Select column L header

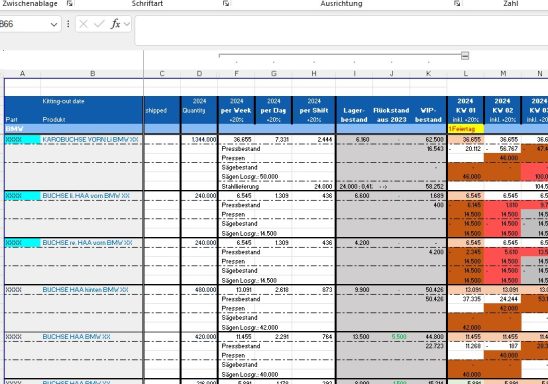[x=466, y=74]
